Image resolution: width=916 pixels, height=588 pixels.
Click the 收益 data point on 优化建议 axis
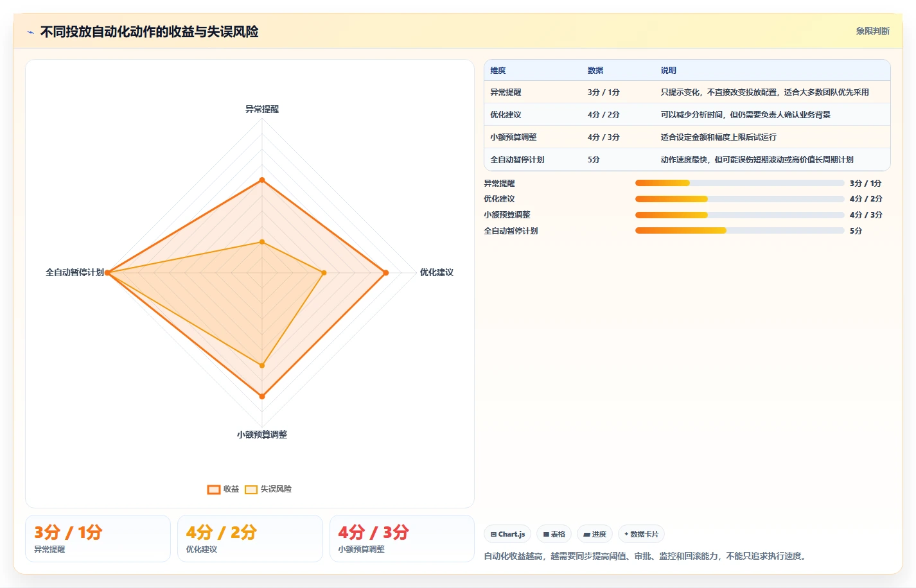point(386,273)
